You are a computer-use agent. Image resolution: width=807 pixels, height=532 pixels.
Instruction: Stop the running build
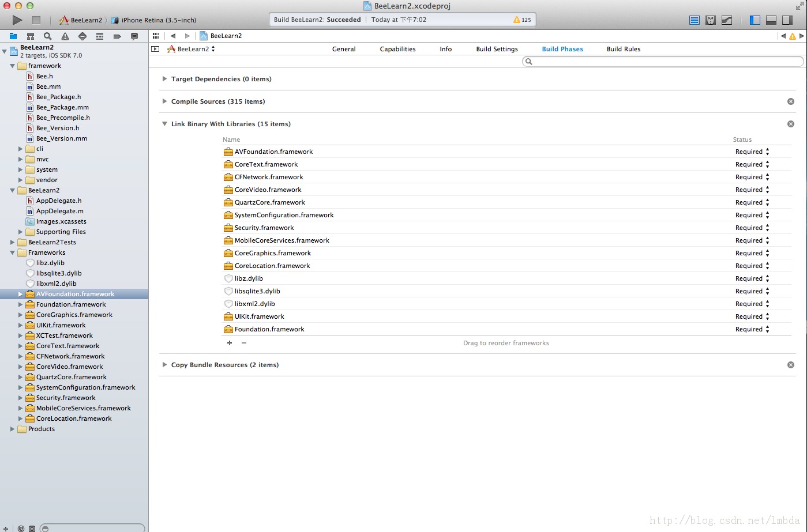coord(36,20)
